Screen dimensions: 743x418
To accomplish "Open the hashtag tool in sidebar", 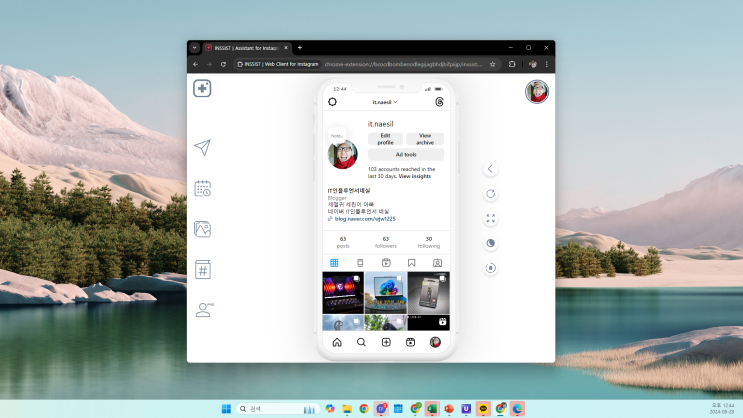I will click(x=202, y=269).
